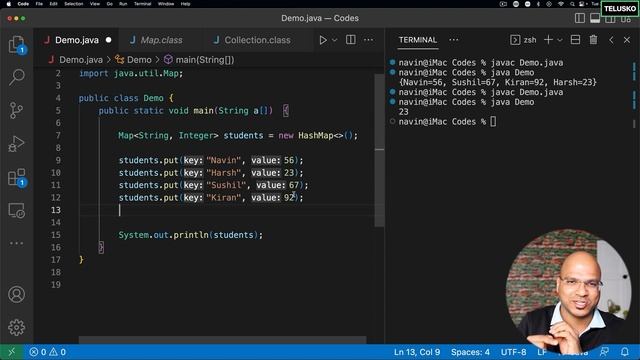Click the editor vertical scrollbar

[379, 150]
